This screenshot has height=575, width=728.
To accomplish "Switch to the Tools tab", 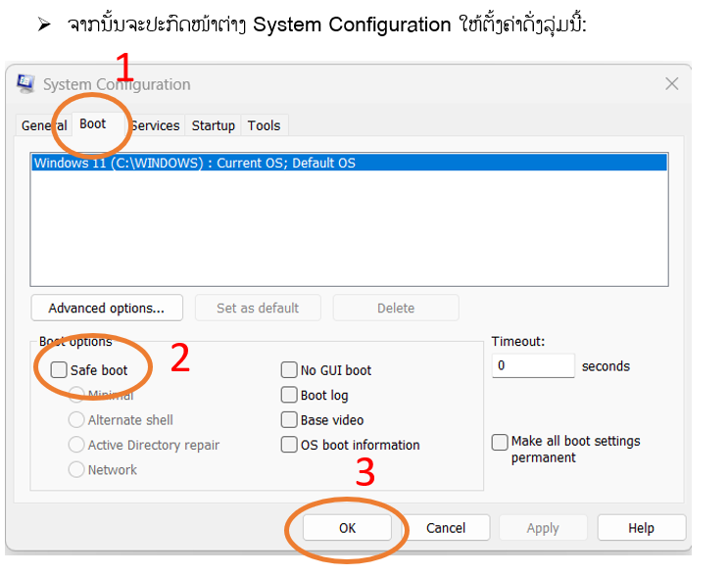I will coord(264,125).
